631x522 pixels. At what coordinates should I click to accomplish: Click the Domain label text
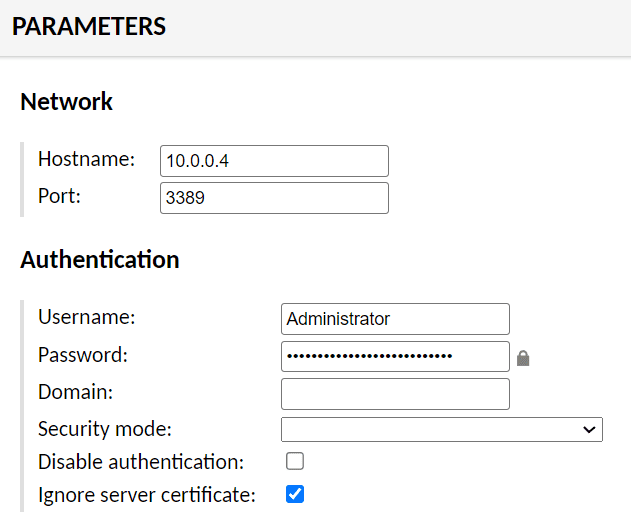pos(75,391)
